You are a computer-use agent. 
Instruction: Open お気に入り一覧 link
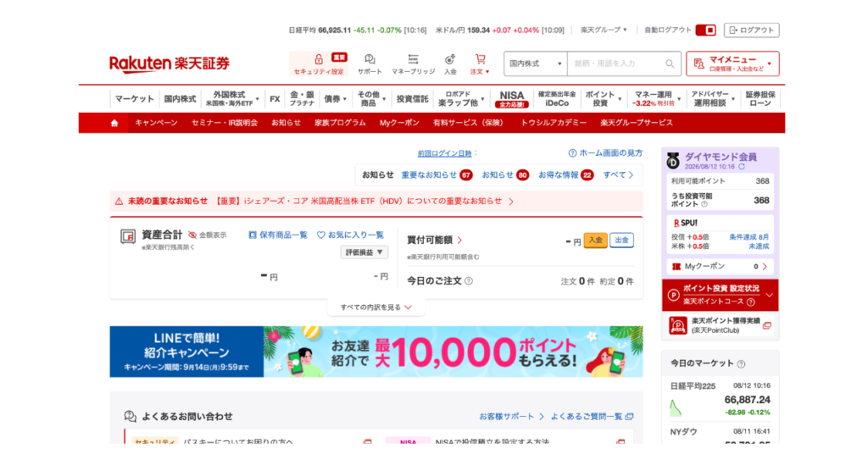point(350,235)
